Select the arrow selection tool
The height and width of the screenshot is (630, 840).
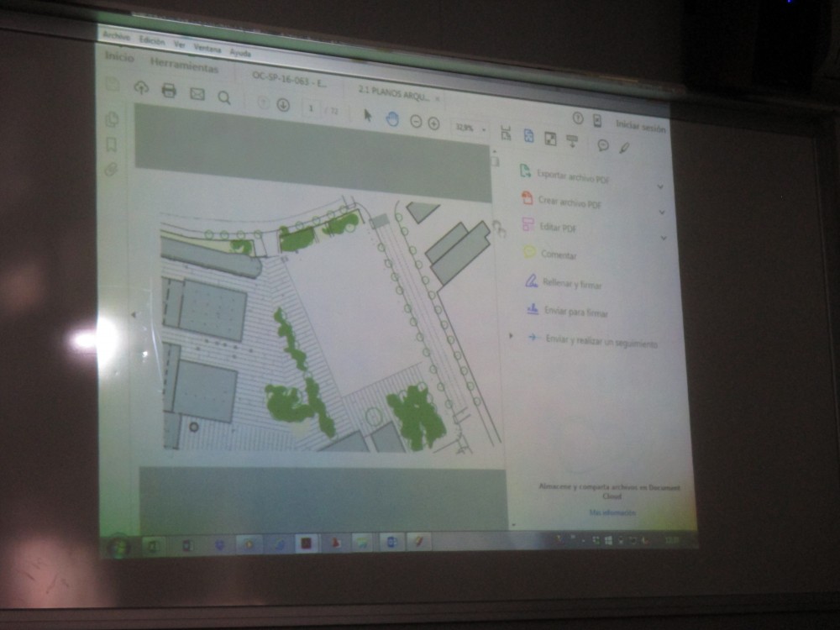[x=367, y=116]
